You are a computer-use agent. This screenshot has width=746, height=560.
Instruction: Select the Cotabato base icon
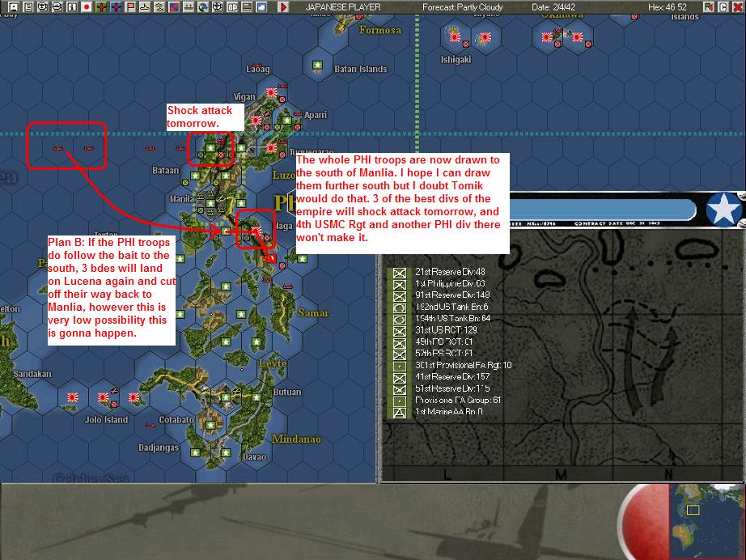[x=210, y=424]
